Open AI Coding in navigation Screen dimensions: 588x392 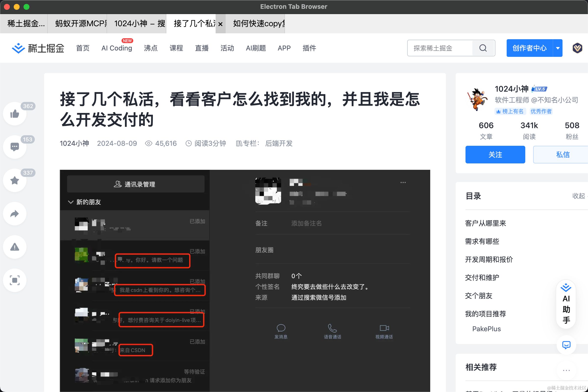click(117, 48)
